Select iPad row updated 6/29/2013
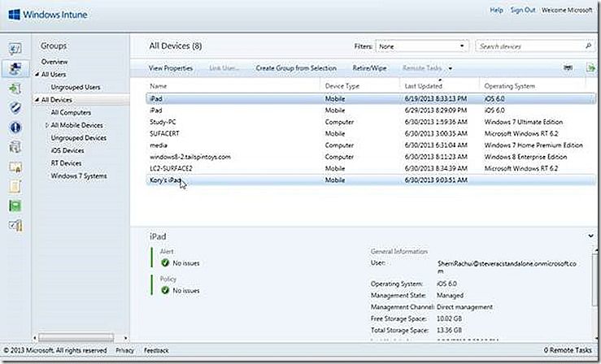Screen dimensions: 601x364 click(371, 110)
